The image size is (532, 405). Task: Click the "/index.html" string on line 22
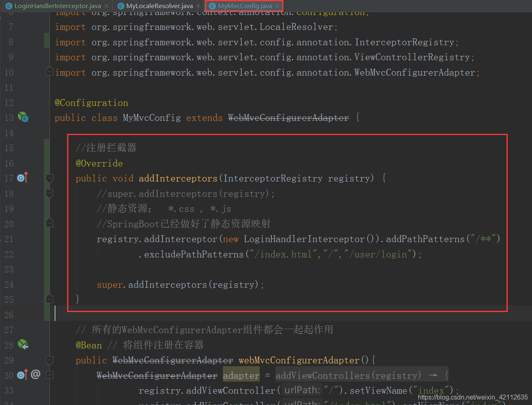coord(283,254)
